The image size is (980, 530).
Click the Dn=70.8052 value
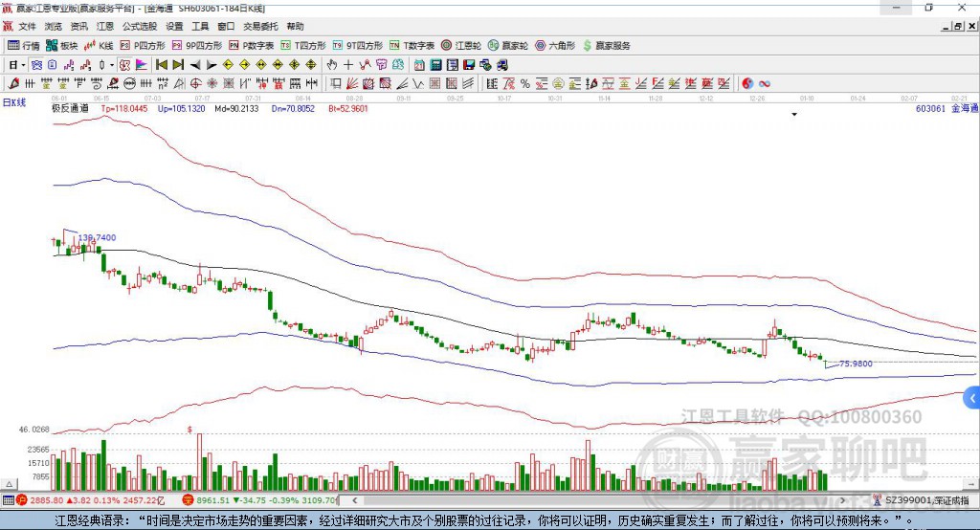click(x=293, y=108)
